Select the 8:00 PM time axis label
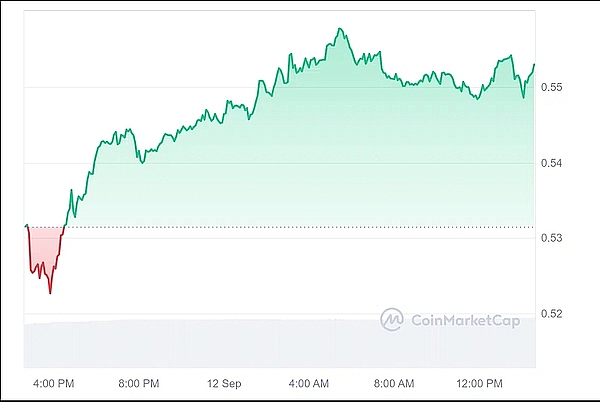The image size is (600, 402). 139,383
